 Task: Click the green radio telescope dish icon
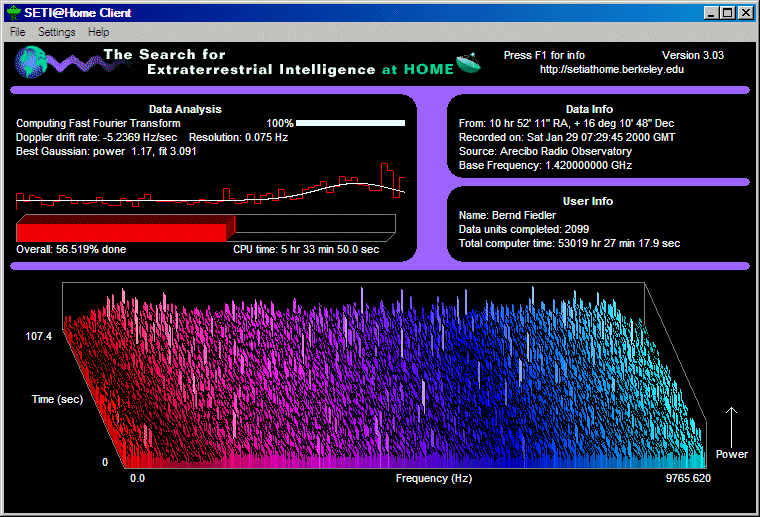468,63
